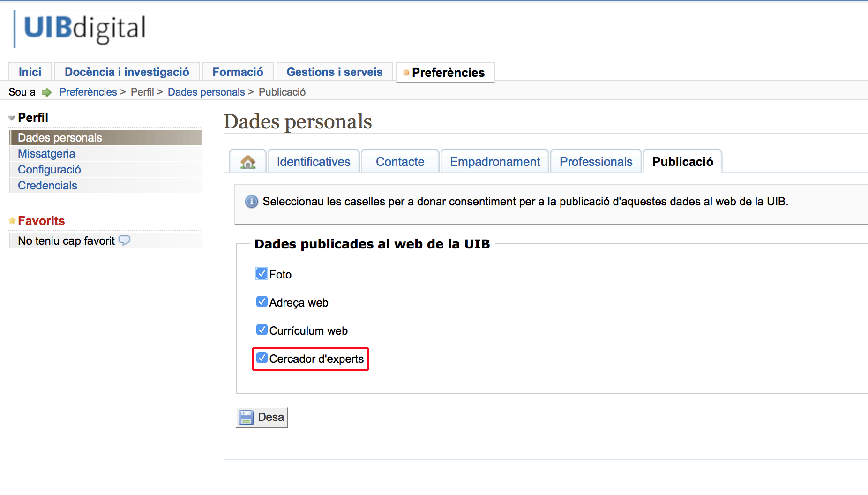Screen dimensions: 868x495
Task: Click the Perfil section heading
Action: tap(33, 118)
